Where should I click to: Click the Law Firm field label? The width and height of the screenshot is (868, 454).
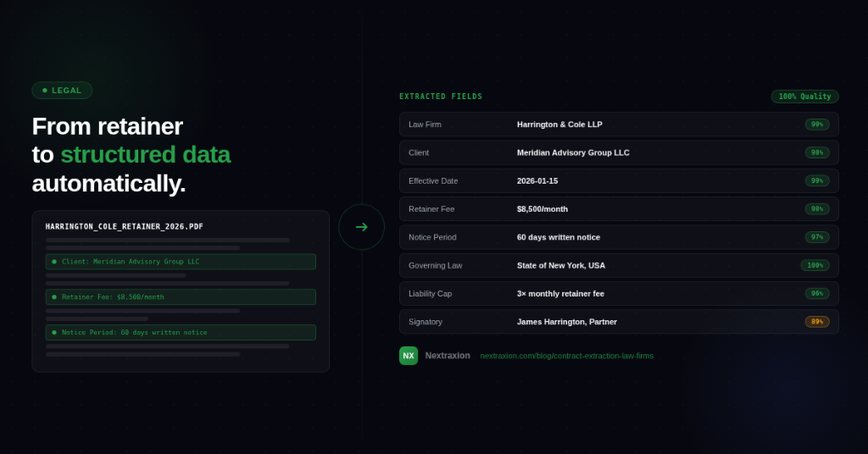tap(425, 125)
